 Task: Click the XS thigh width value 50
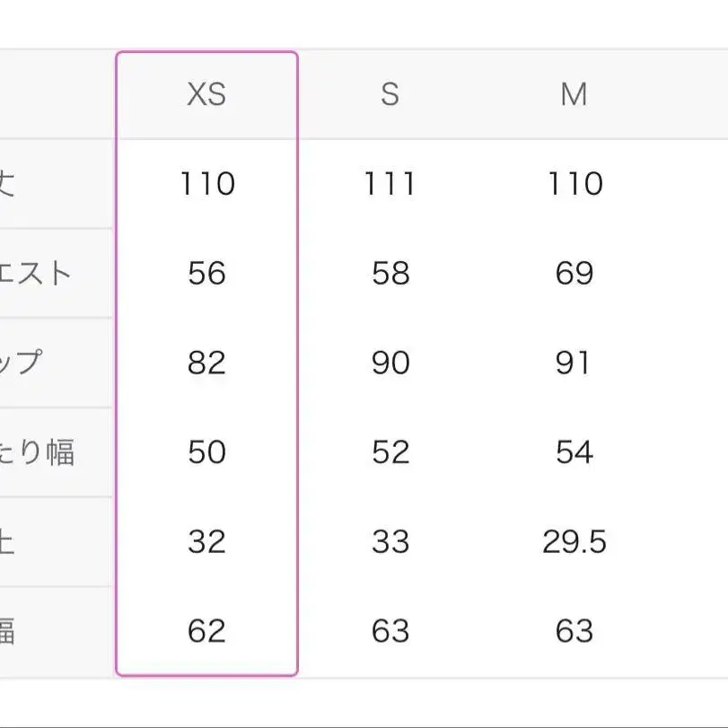(x=206, y=452)
